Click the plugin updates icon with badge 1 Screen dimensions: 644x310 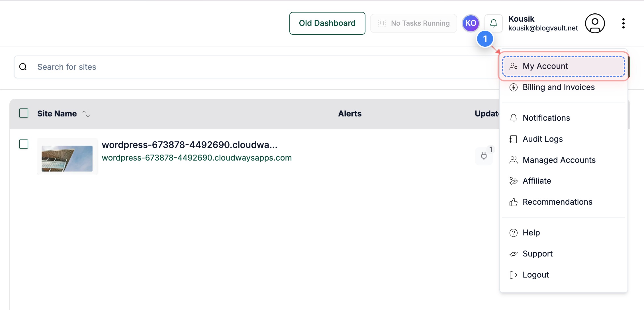pos(484,156)
